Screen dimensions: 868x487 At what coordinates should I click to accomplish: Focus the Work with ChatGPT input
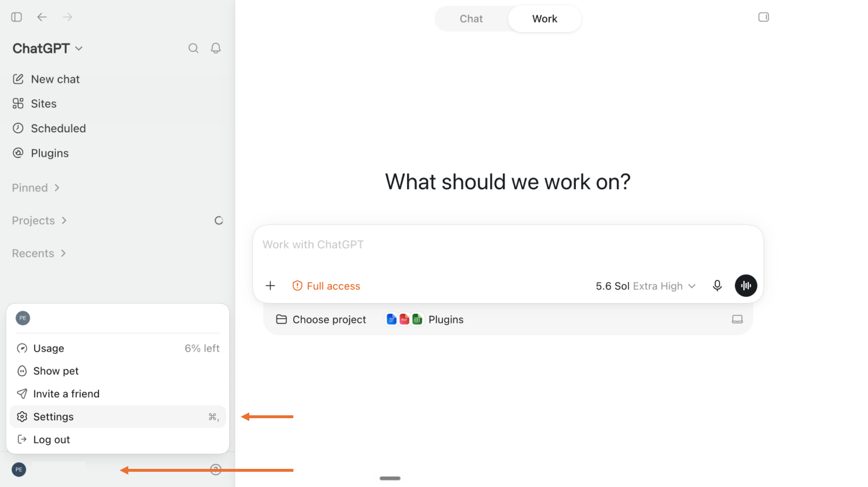click(x=508, y=245)
